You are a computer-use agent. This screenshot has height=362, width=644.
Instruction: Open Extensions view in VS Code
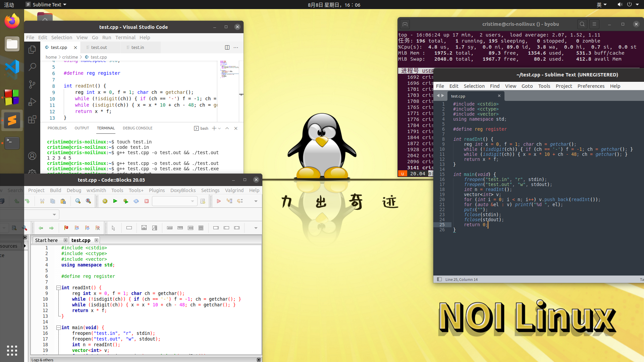[x=32, y=119]
